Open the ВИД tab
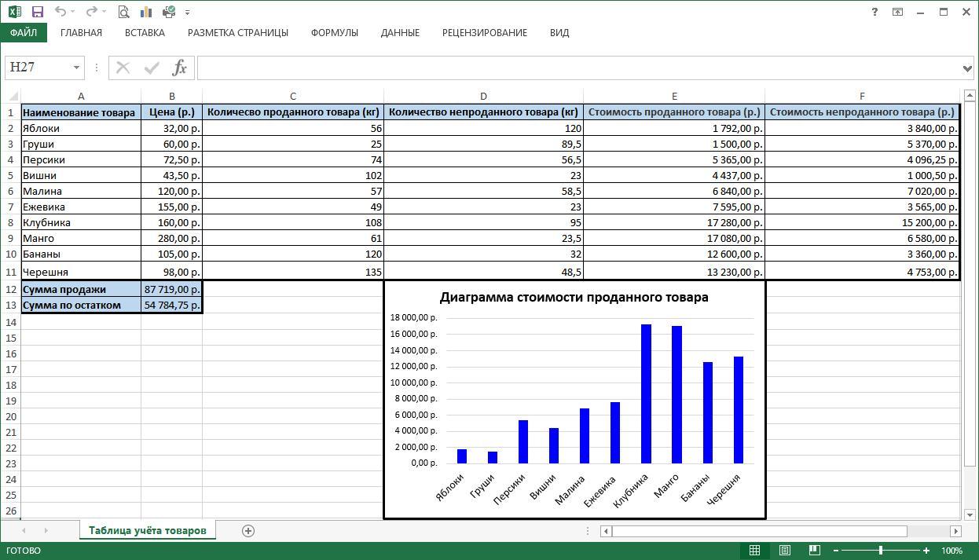Image resolution: width=979 pixels, height=560 pixels. click(559, 33)
